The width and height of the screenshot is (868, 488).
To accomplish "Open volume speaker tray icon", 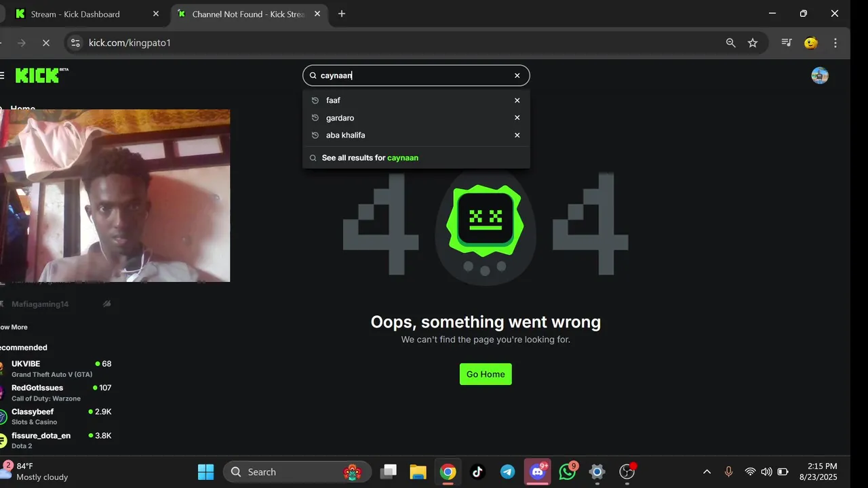I will tap(766, 472).
